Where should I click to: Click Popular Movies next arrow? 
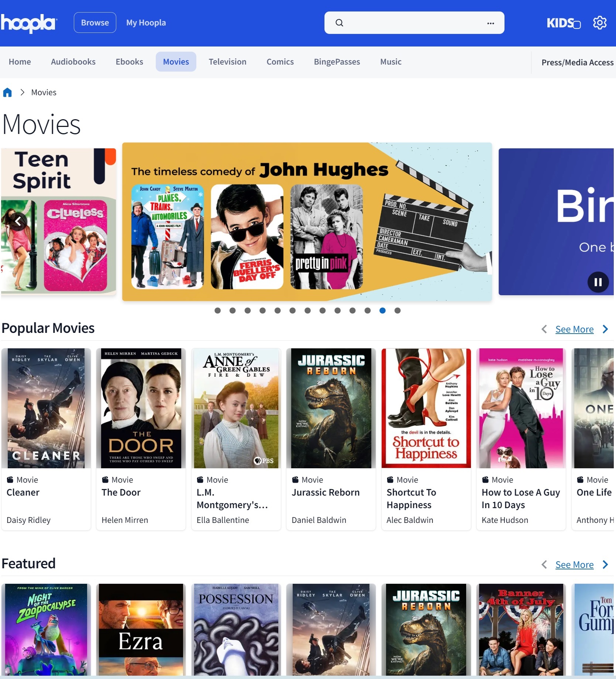click(x=605, y=329)
